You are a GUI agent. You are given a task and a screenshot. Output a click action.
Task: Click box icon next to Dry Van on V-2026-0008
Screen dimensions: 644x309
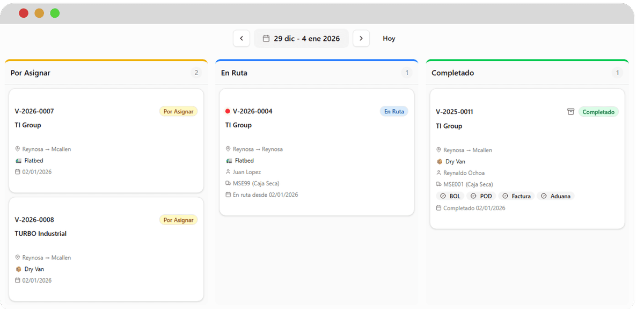(x=18, y=269)
